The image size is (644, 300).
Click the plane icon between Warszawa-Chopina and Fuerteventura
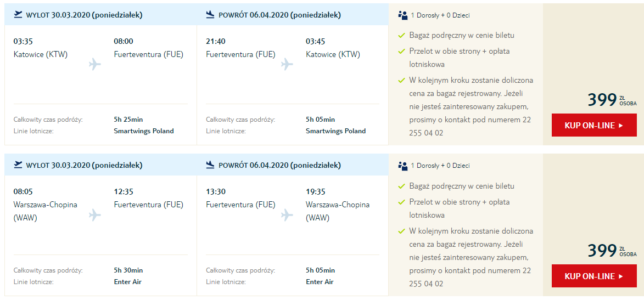(95, 214)
